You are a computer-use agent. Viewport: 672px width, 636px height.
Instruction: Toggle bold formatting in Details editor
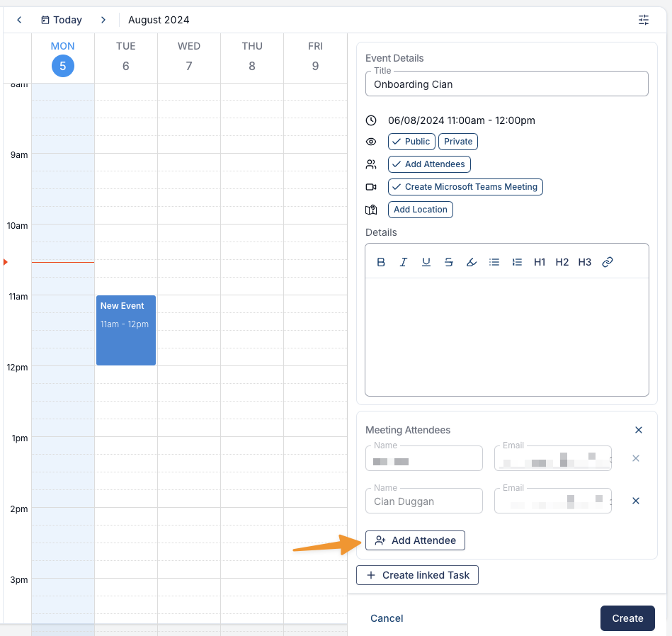(380, 262)
